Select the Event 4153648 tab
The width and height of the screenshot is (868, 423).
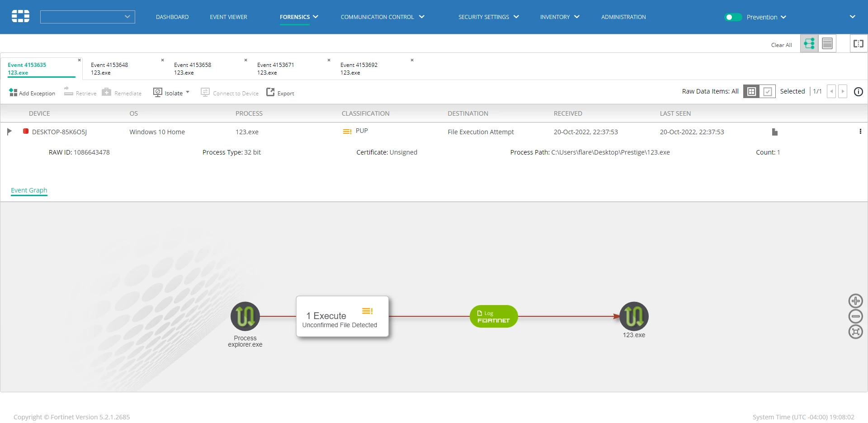click(x=109, y=69)
